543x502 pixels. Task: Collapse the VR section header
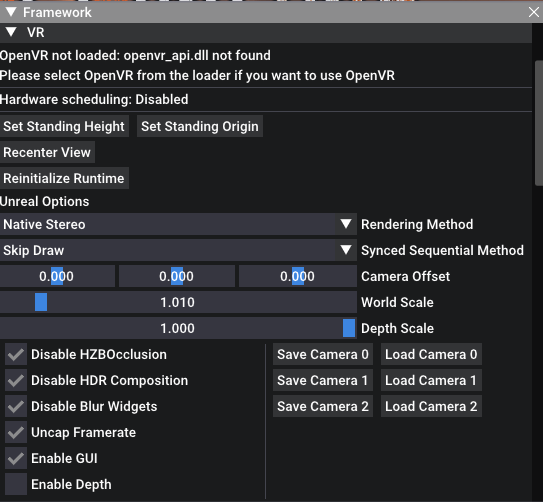pyautogui.click(x=266, y=33)
